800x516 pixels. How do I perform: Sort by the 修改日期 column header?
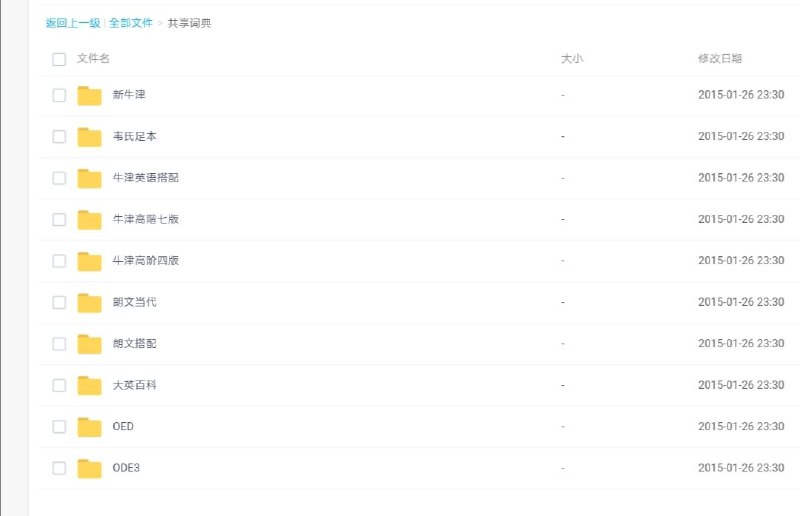720,59
